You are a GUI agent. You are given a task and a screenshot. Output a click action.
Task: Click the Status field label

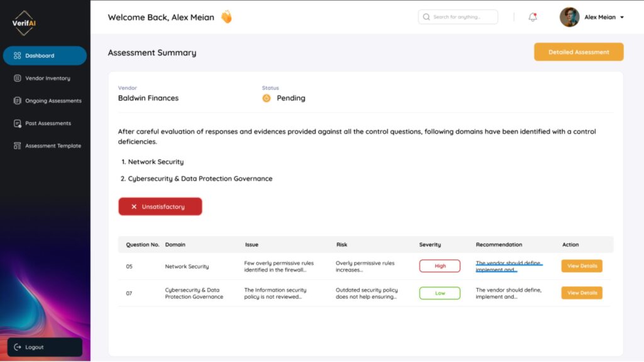point(270,88)
